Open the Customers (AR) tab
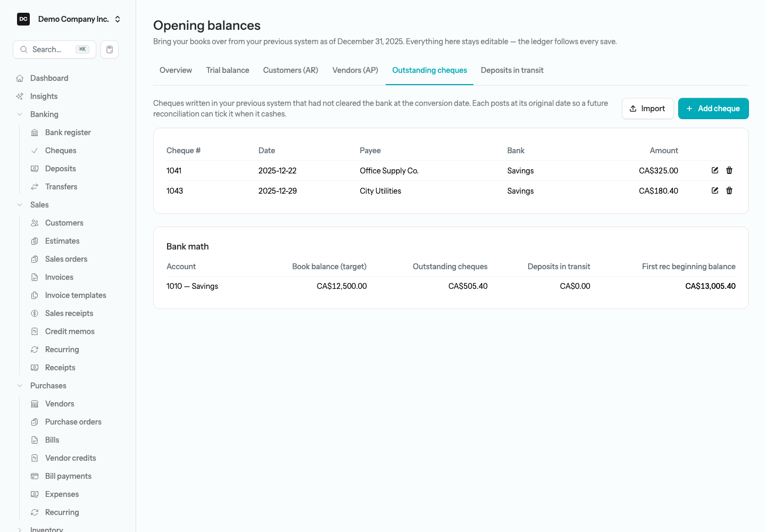 290,70
